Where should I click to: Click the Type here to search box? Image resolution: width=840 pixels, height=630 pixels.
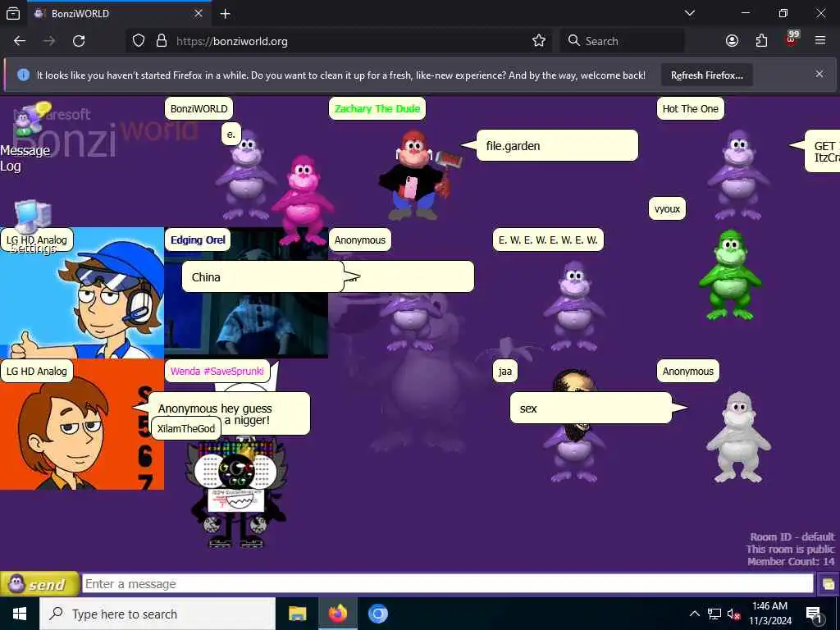(157, 614)
